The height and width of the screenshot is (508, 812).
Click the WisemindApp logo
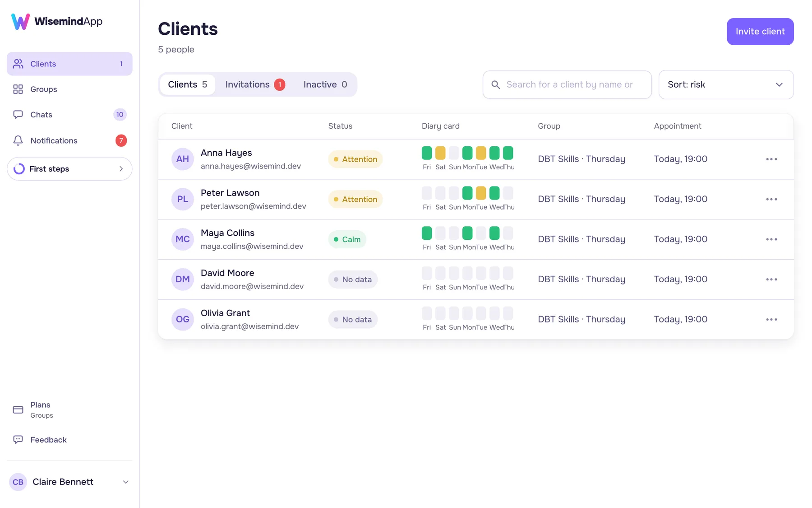57,21
